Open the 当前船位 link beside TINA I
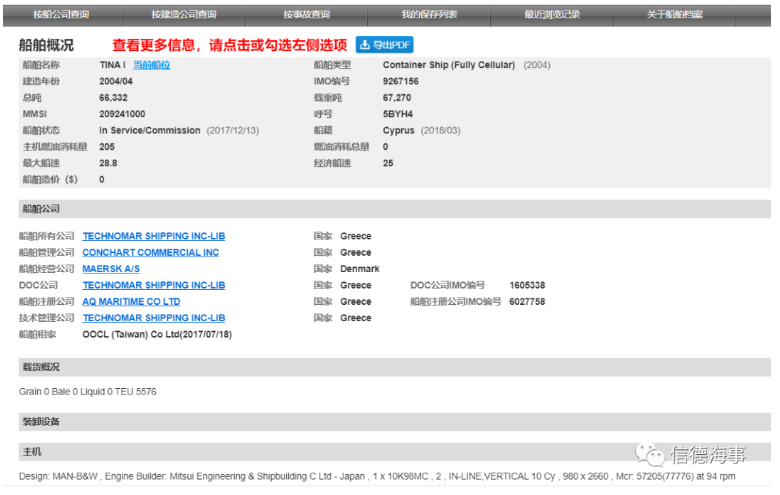The width and height of the screenshot is (780, 495). click(x=151, y=65)
